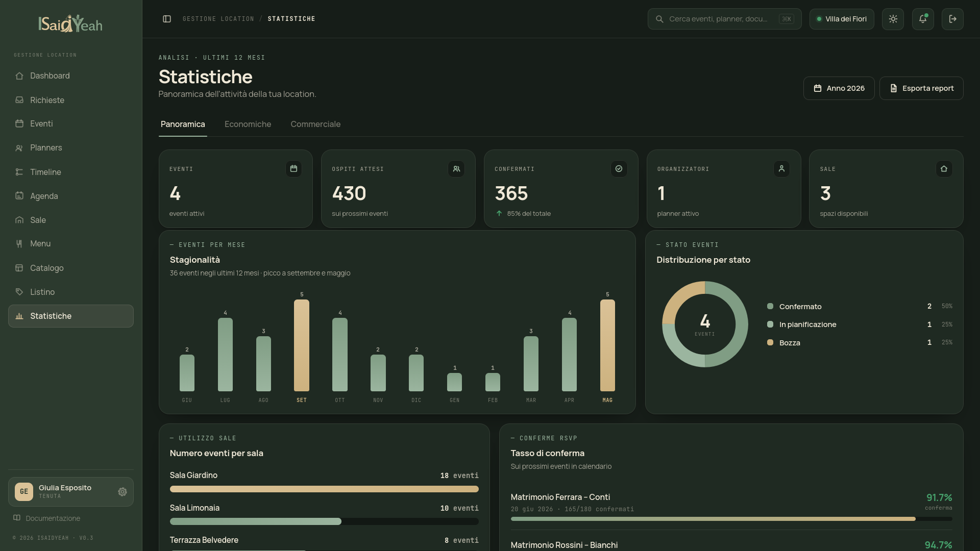
Task: Click the Esporta report button
Action: 921,88
